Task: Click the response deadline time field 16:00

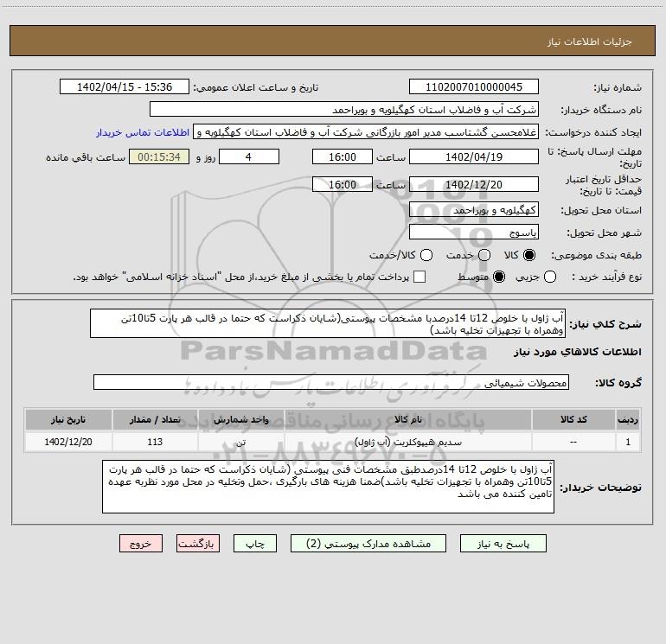Action: coord(343,156)
